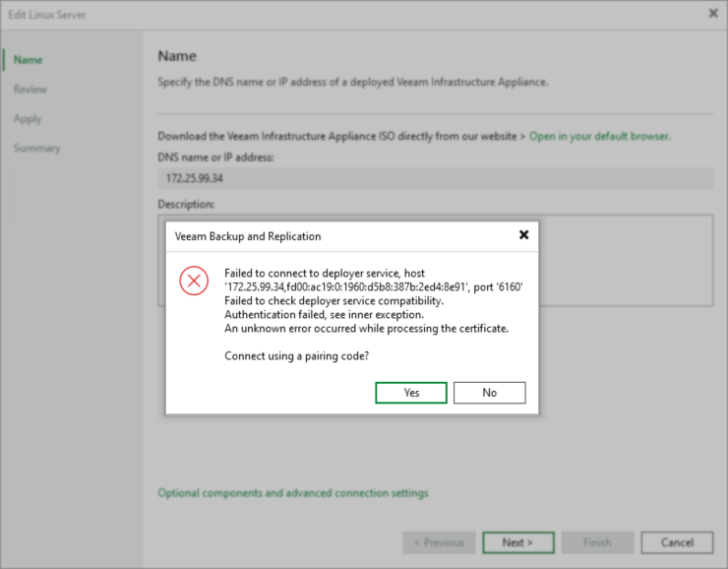This screenshot has width=728, height=569.
Task: Click the 'Failed to check deployer service compatibility.' line
Action: tap(334, 300)
